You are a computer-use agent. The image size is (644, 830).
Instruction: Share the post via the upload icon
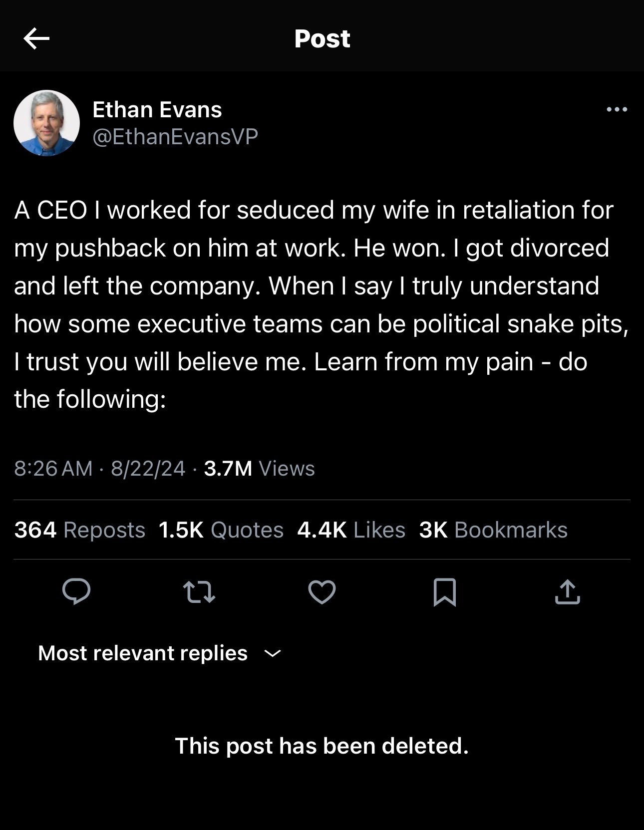[x=567, y=592]
